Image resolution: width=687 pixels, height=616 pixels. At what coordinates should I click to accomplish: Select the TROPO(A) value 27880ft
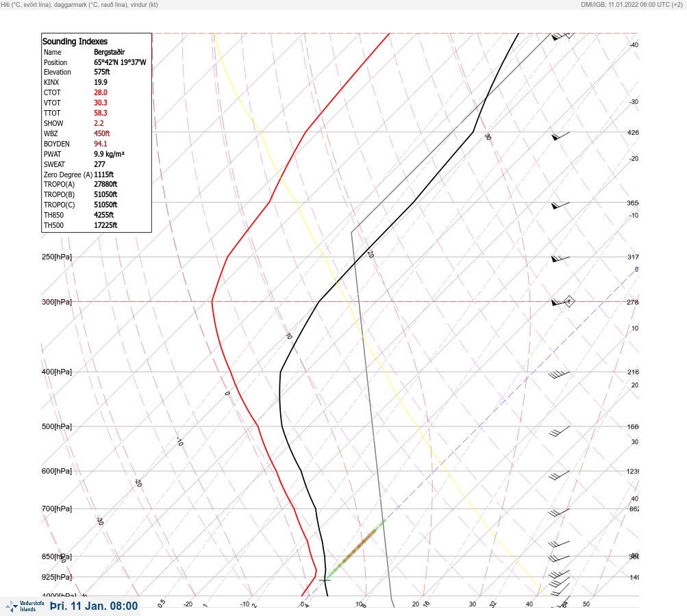105,184
